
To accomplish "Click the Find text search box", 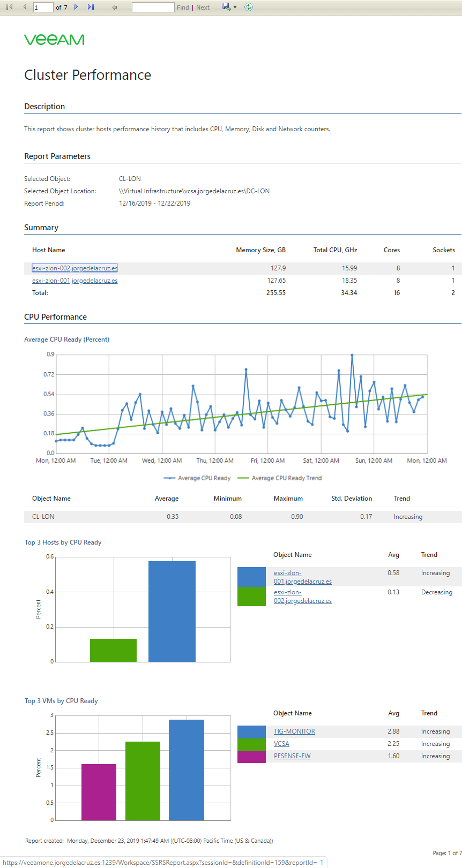I will [x=153, y=7].
